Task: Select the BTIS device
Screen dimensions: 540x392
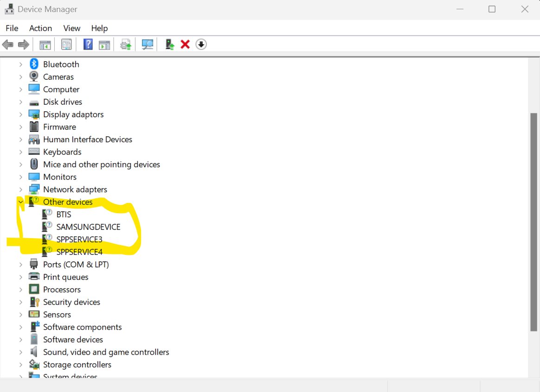Action: tap(64, 215)
